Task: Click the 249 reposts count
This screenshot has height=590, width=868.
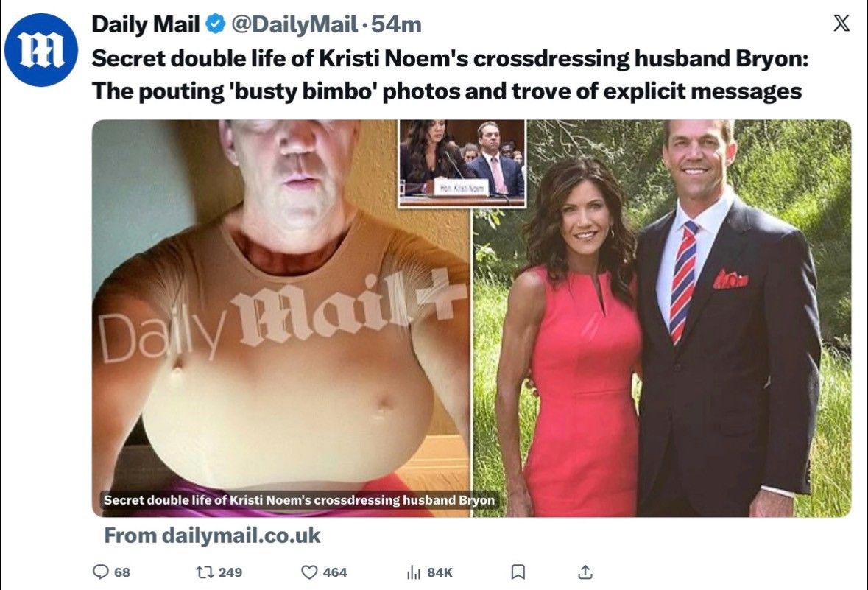Action: [x=230, y=572]
